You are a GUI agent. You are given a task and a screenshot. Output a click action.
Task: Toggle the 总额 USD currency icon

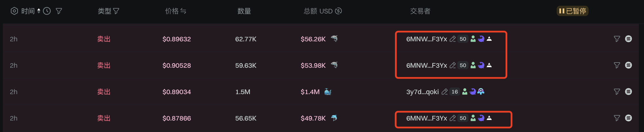click(338, 11)
